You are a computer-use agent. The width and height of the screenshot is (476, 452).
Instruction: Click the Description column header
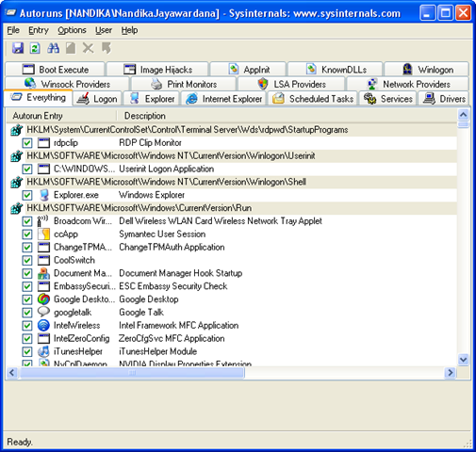pyautogui.click(x=287, y=116)
